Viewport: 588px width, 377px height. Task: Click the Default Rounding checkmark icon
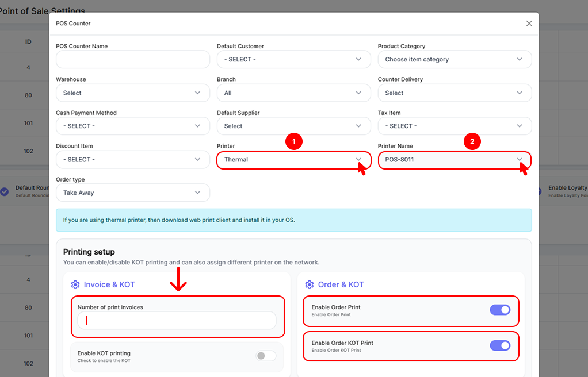coord(5,191)
